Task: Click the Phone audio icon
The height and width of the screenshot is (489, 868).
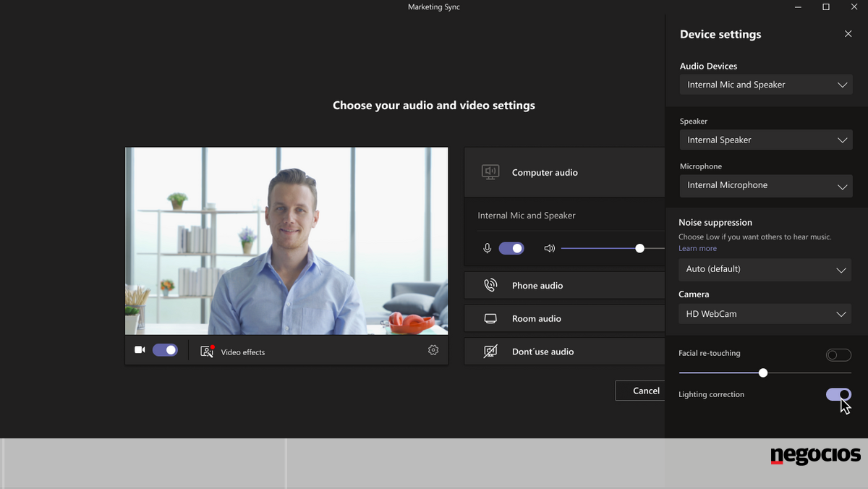Action: tap(490, 285)
